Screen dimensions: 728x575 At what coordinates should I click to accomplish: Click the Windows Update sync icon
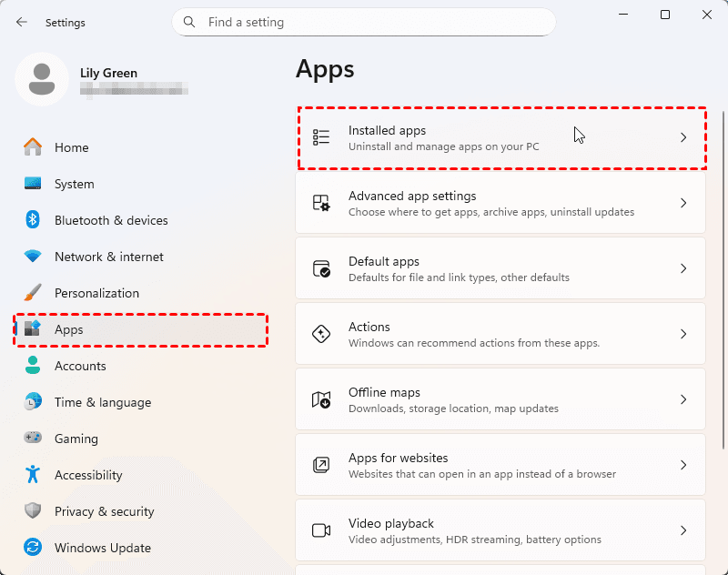(33, 548)
